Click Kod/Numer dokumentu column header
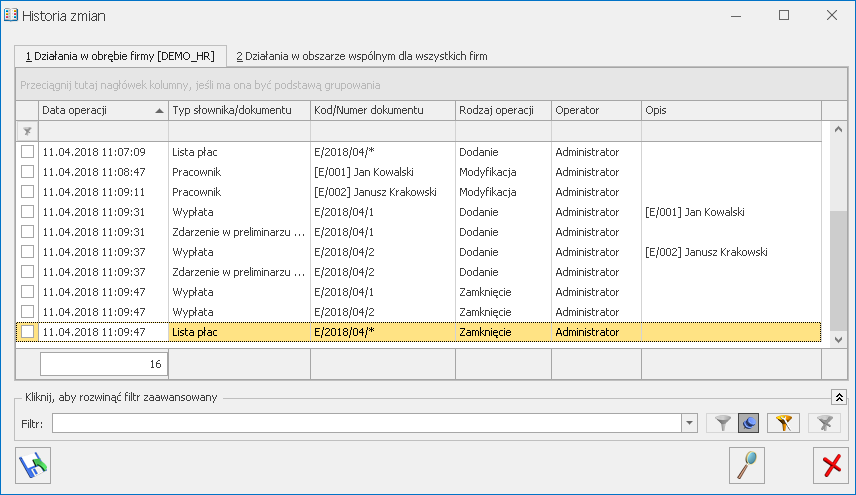The height and width of the screenshot is (495, 856). tap(383, 110)
